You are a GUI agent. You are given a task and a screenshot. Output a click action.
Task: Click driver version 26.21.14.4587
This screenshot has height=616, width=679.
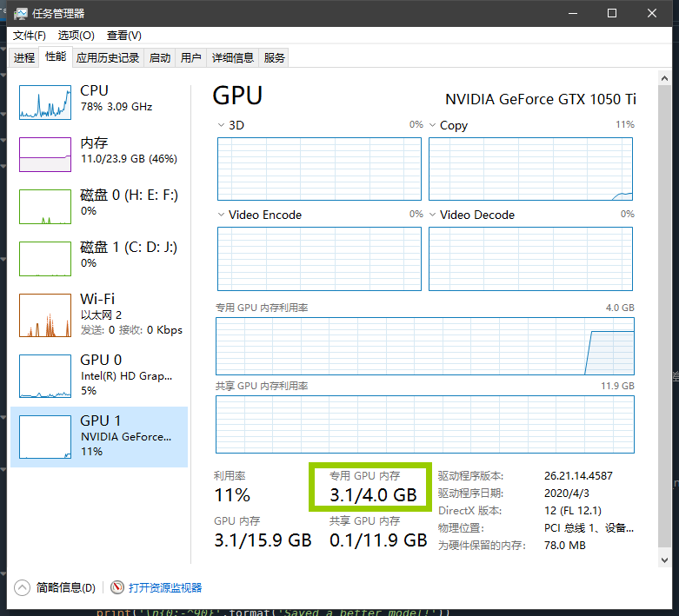click(578, 476)
